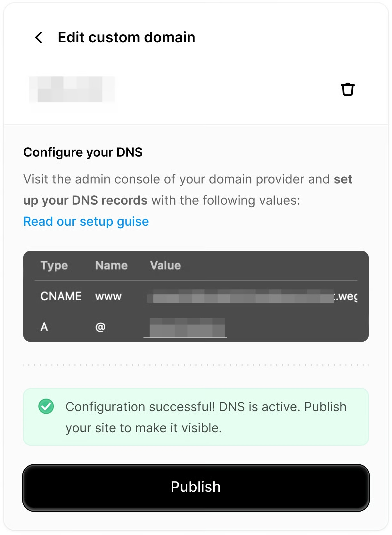392x535 pixels.
Task: Click the A record's underlined value
Action: [185, 328]
